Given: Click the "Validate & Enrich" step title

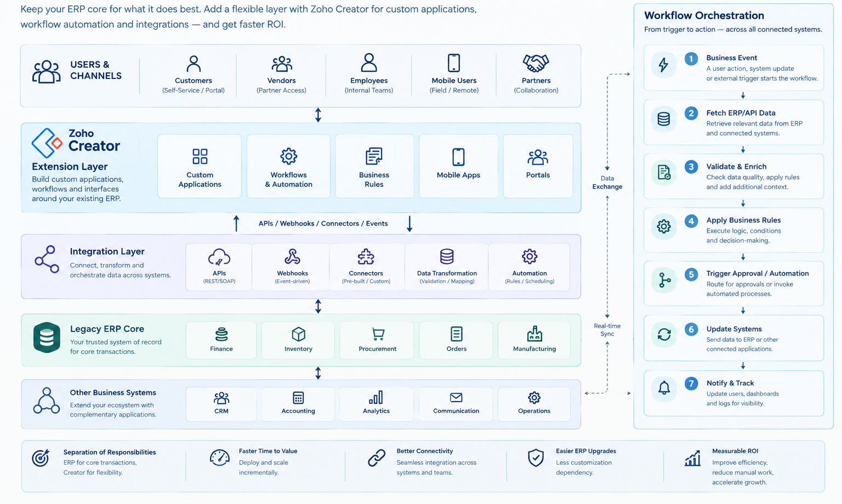Looking at the screenshot, I should [736, 167].
